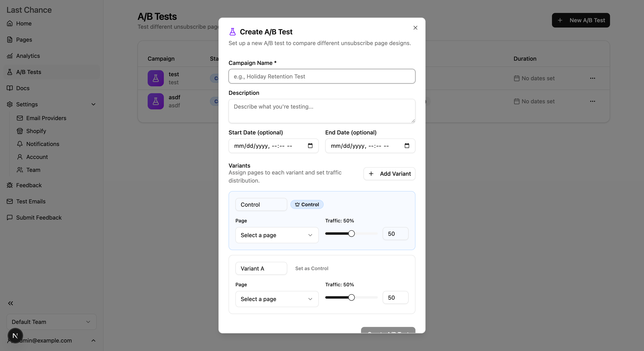The height and width of the screenshot is (351, 644).
Task: Click the Control crown badge
Action: coord(307,204)
